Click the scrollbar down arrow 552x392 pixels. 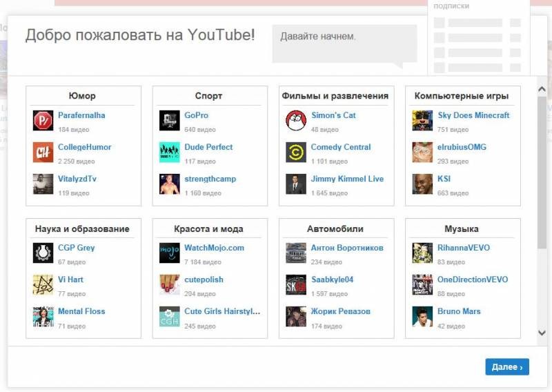coord(542,333)
